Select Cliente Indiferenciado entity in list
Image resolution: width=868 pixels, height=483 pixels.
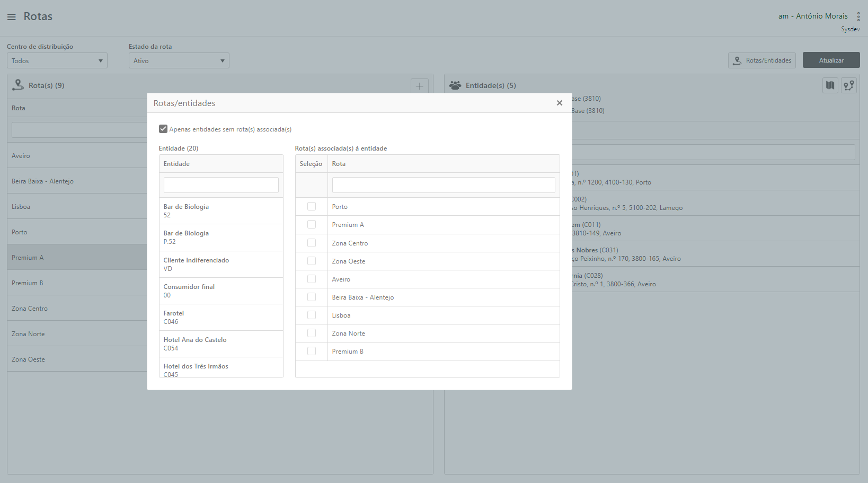[220, 264]
